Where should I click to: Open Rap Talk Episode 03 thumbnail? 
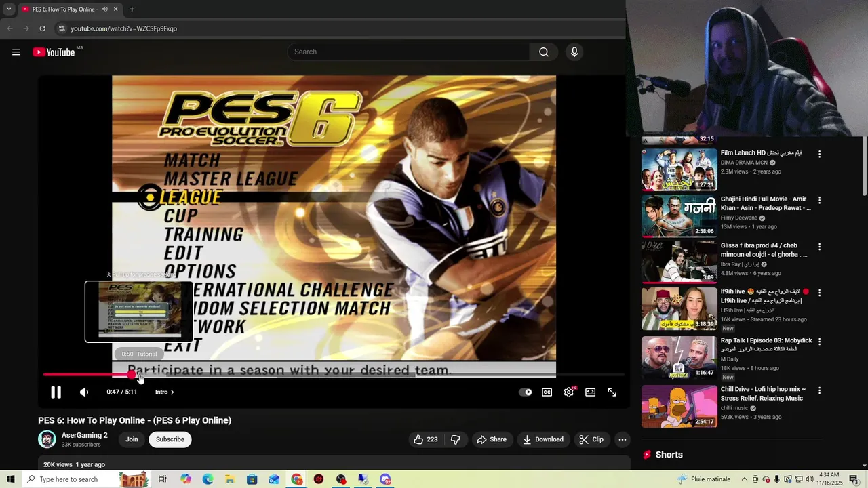coord(679,357)
